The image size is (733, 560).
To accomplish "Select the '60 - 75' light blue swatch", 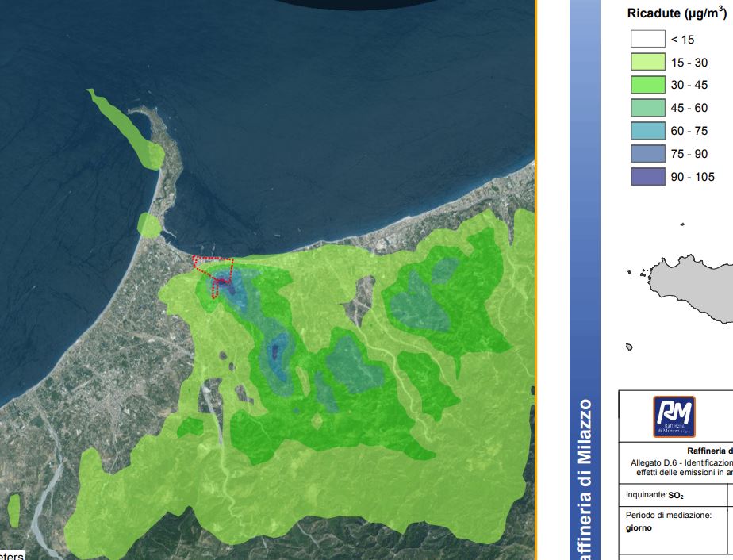I will [x=647, y=131].
